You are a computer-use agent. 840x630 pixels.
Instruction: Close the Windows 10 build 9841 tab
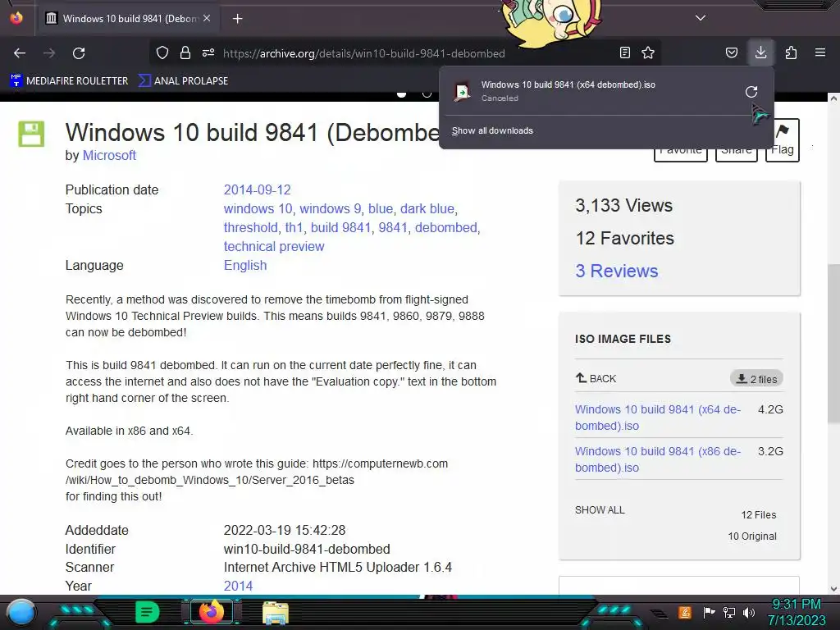coord(207,18)
